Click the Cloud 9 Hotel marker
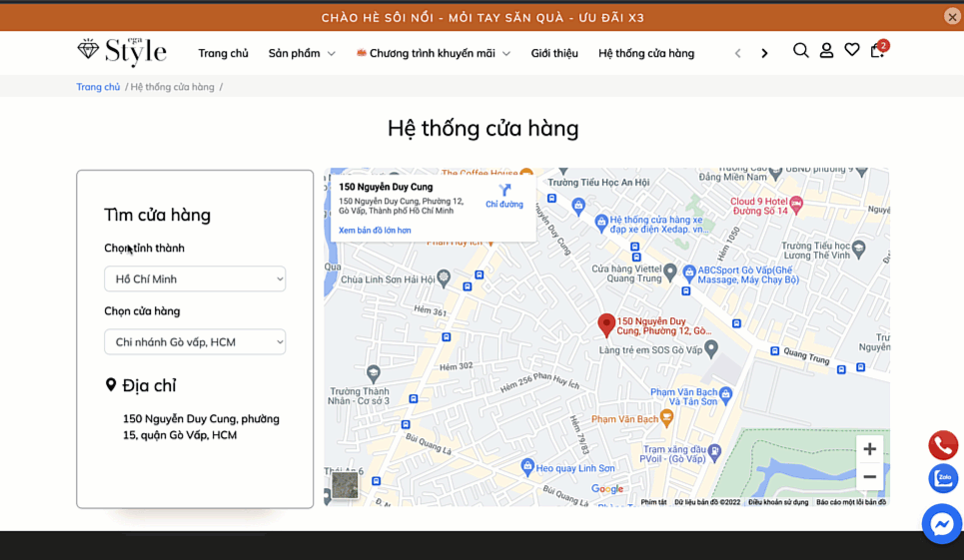The height and width of the screenshot is (560, 964). pyautogui.click(x=796, y=204)
